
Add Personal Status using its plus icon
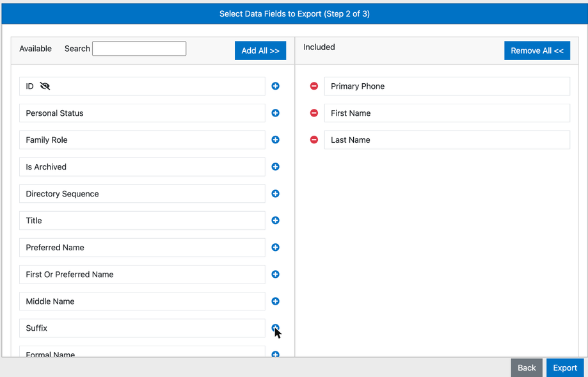(275, 113)
